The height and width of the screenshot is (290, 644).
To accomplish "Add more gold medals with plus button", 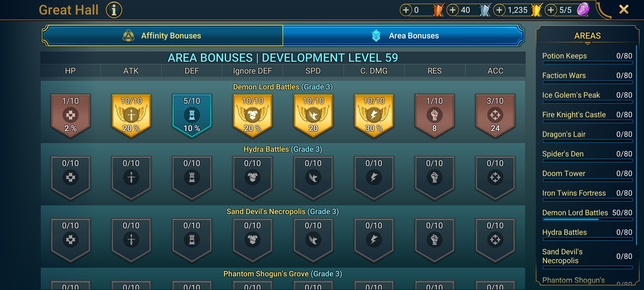I will coord(499,10).
